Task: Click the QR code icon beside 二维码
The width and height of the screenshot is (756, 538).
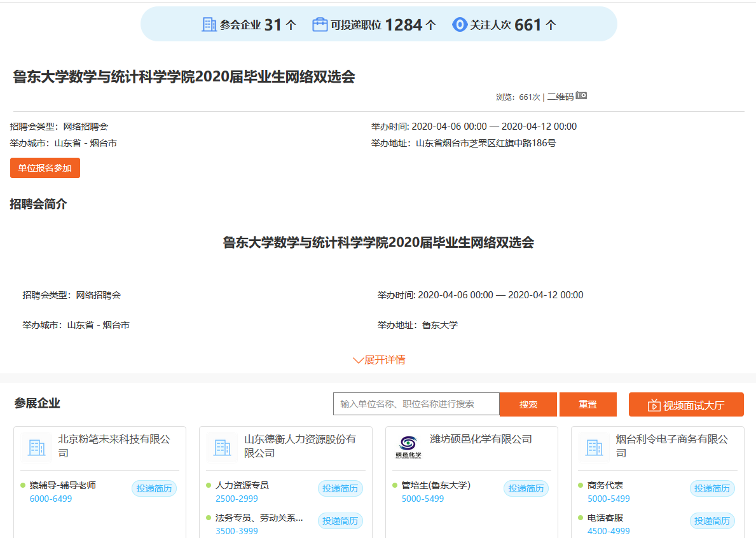Action: tap(581, 96)
